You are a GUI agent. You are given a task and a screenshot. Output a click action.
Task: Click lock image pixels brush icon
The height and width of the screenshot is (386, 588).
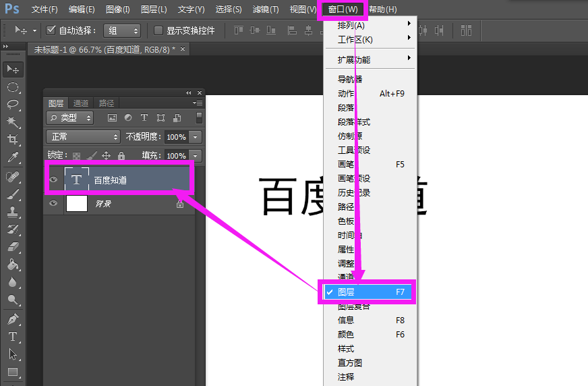coord(92,156)
